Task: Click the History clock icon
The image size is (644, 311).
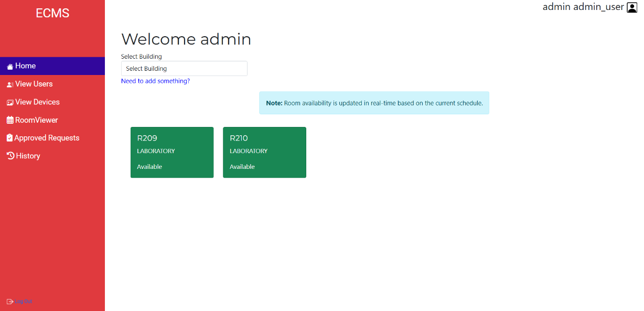Action: 10,156
